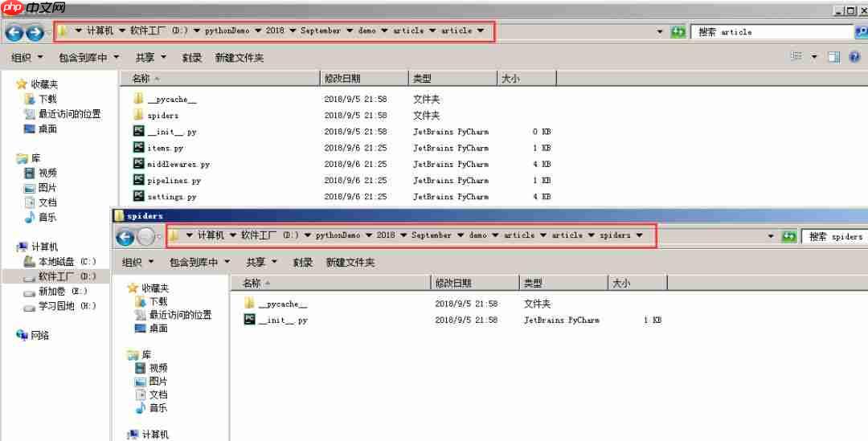The width and height of the screenshot is (868, 441).
Task: Click 新建文件夹 in spiders window toolbar
Action: point(350,263)
